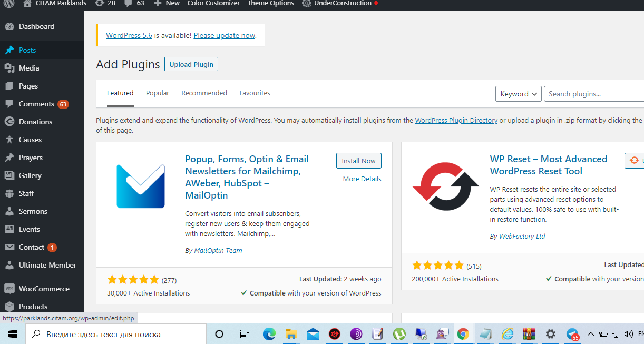
Task: Click the Upload Plugin button
Action: coord(191,64)
